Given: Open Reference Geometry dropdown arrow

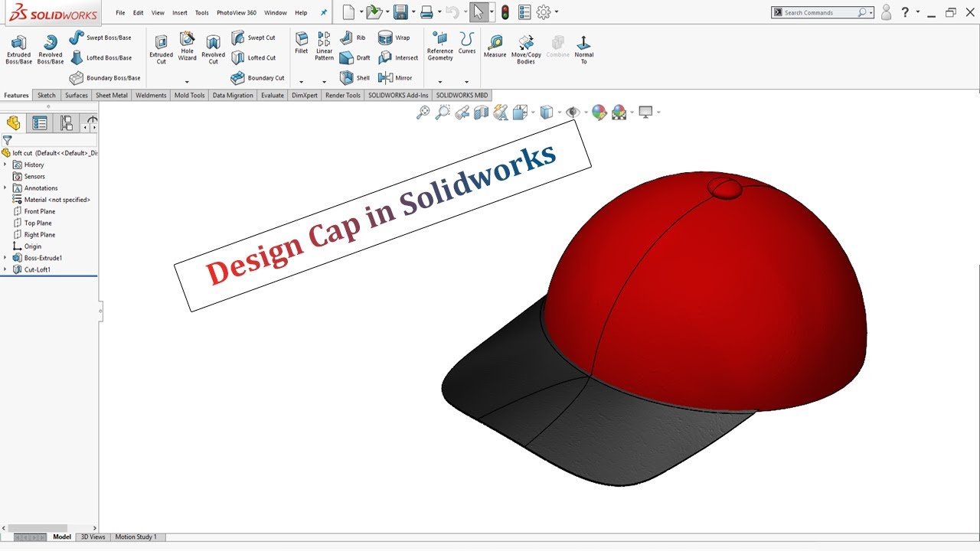Looking at the screenshot, I should click(439, 82).
